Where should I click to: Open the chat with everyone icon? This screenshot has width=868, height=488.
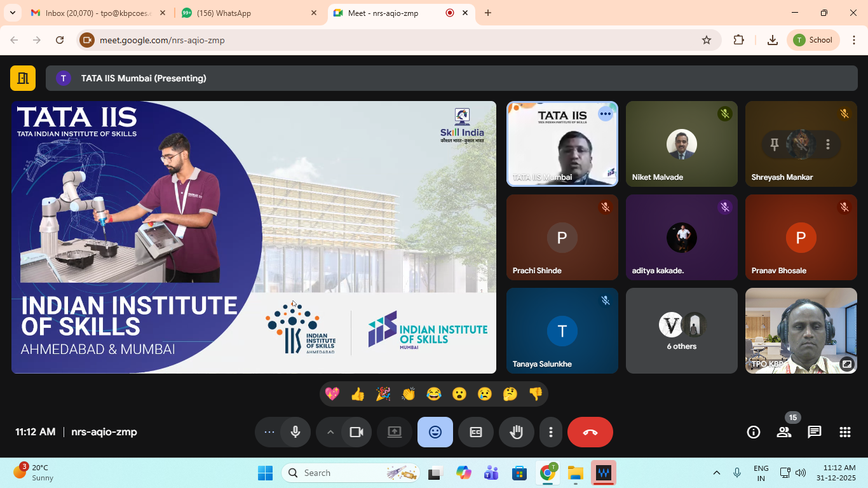[815, 432]
